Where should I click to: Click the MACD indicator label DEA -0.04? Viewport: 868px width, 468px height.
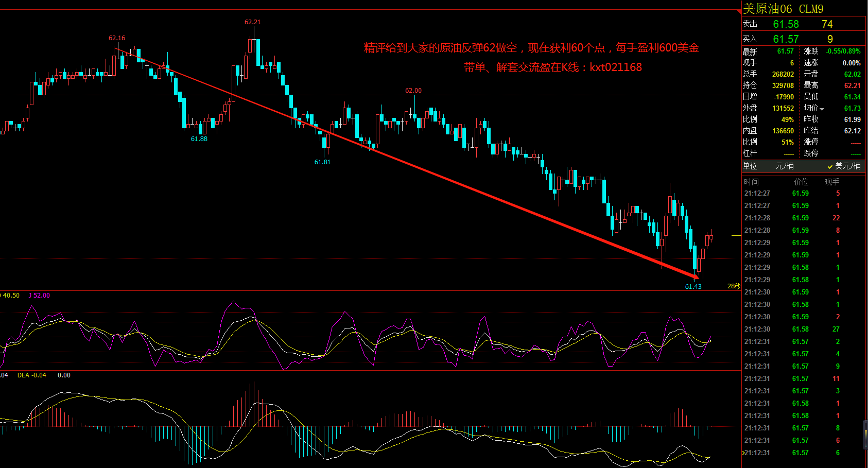point(32,375)
